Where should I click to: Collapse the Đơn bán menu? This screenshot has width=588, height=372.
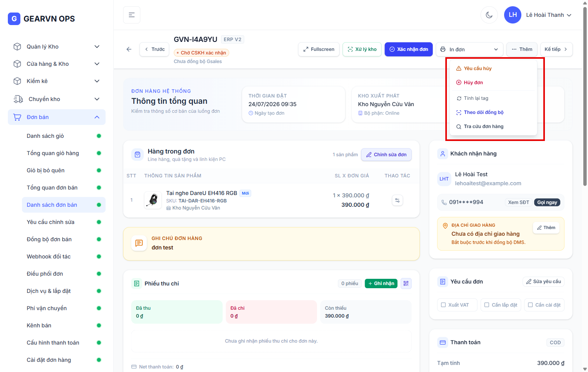[97, 117]
